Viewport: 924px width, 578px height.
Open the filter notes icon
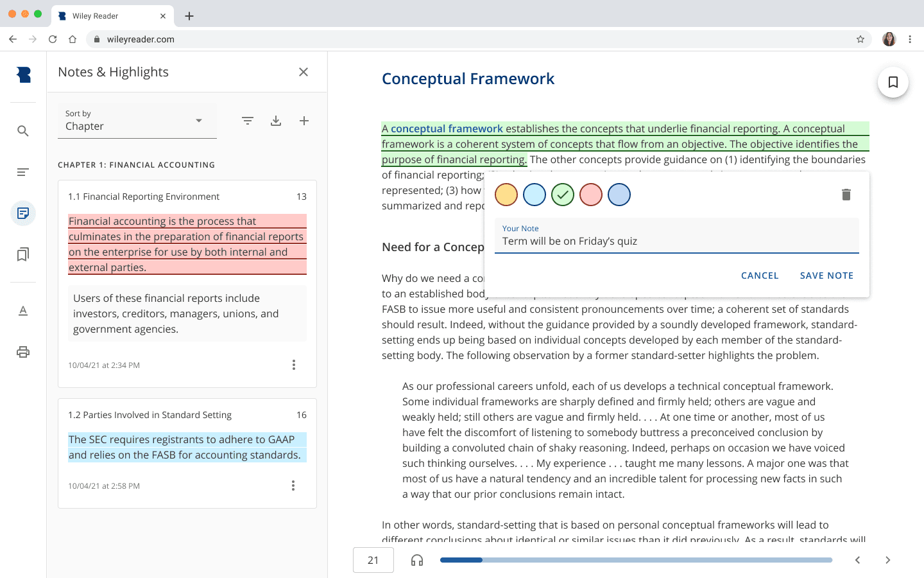pyautogui.click(x=248, y=121)
